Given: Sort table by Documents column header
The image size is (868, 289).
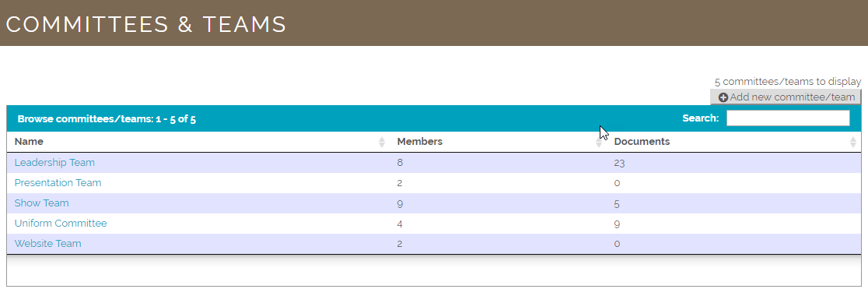Looking at the screenshot, I should [642, 142].
